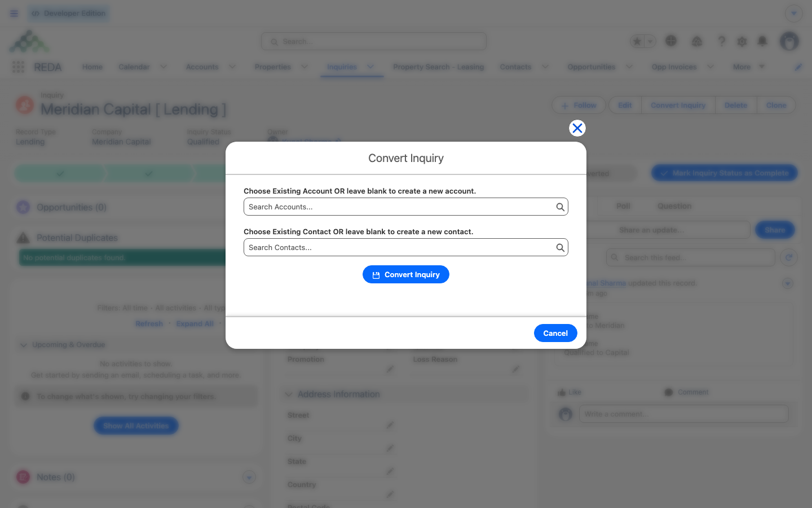Open the user profile avatar

point(789,41)
